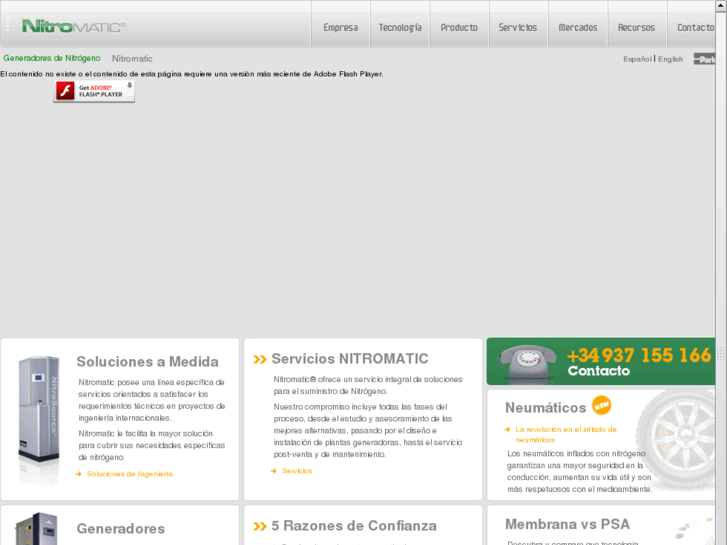This screenshot has height=545, width=727.
Task: Click the Soluciones a Medida heading
Action: pos(147,361)
